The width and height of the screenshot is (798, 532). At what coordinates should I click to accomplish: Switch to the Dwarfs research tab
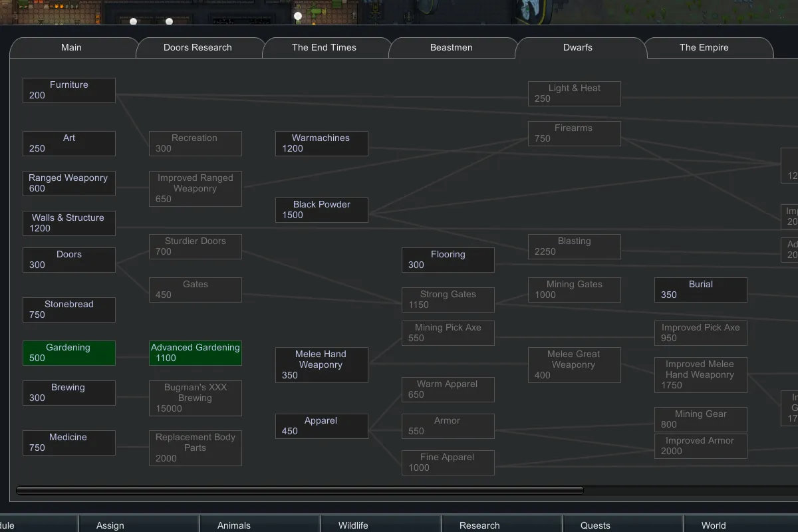577,48
